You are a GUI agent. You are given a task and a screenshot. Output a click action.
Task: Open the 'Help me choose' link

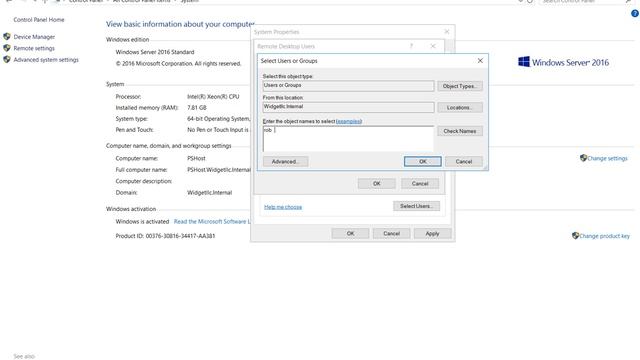coord(283,207)
